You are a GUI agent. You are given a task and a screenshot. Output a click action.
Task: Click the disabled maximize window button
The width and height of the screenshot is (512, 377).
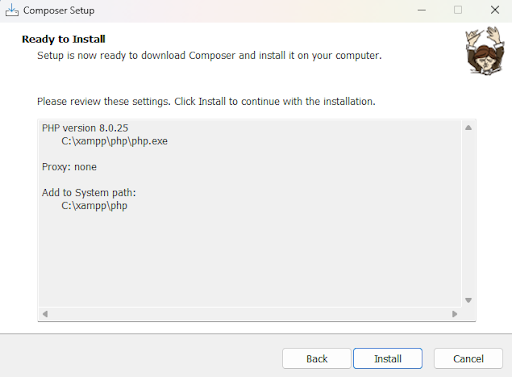(458, 10)
